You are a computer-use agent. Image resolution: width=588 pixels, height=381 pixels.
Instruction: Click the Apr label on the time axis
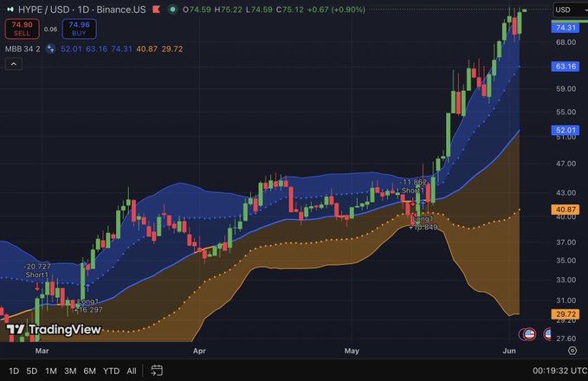tap(199, 351)
